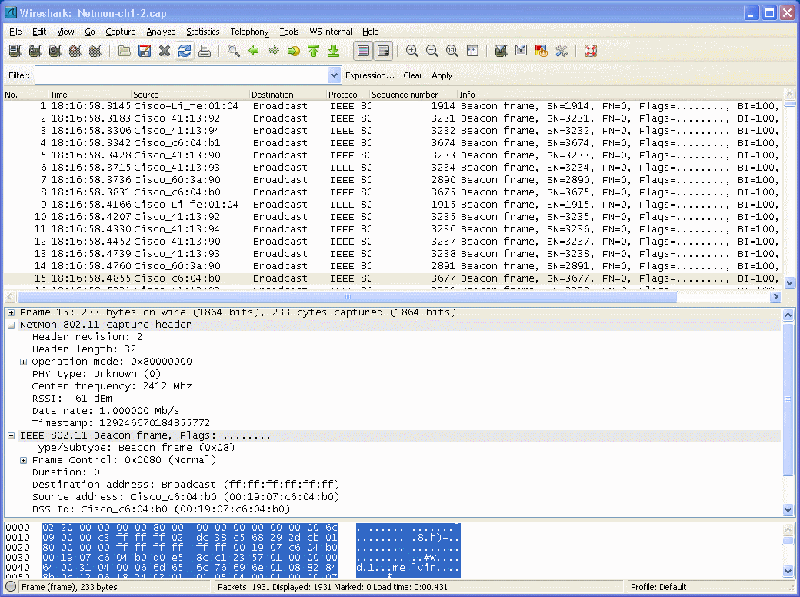This screenshot has width=800, height=597.
Task: Start a new live capture
Action: tap(55, 51)
